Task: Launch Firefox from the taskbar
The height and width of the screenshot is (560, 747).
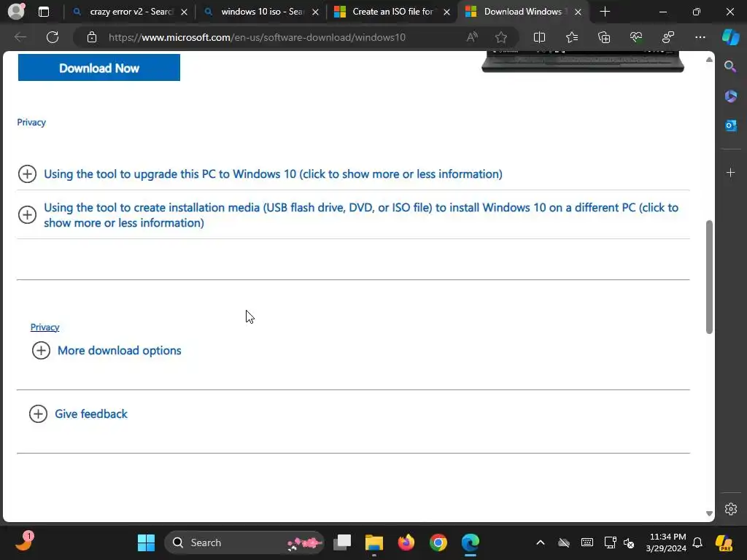Action: [x=406, y=542]
